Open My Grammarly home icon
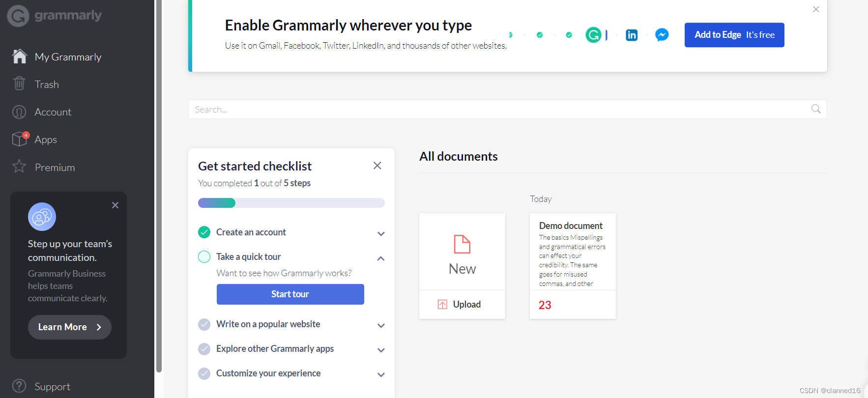The height and width of the screenshot is (398, 868). 19,57
